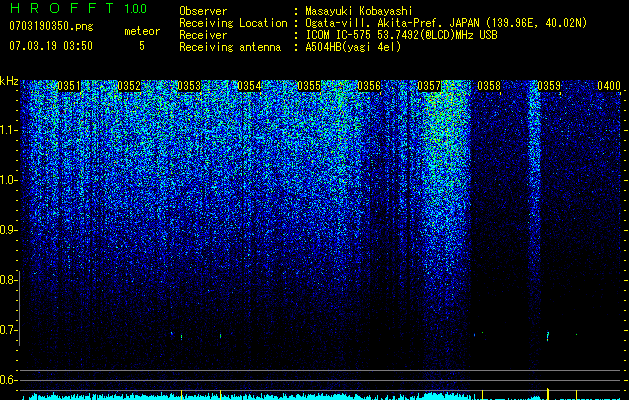The height and width of the screenshot is (400, 629).
Task: Click the ICOM IC-575 receiver text
Action: (x=401, y=35)
